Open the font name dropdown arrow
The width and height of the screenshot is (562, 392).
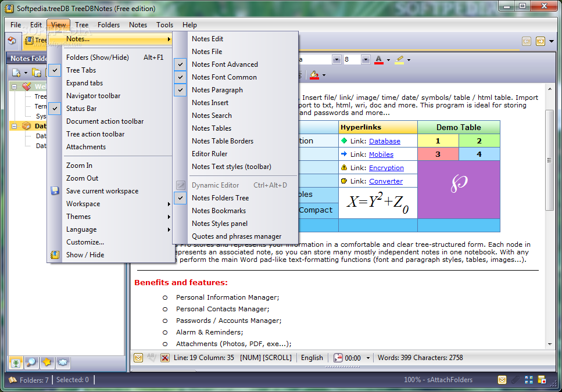(337, 59)
